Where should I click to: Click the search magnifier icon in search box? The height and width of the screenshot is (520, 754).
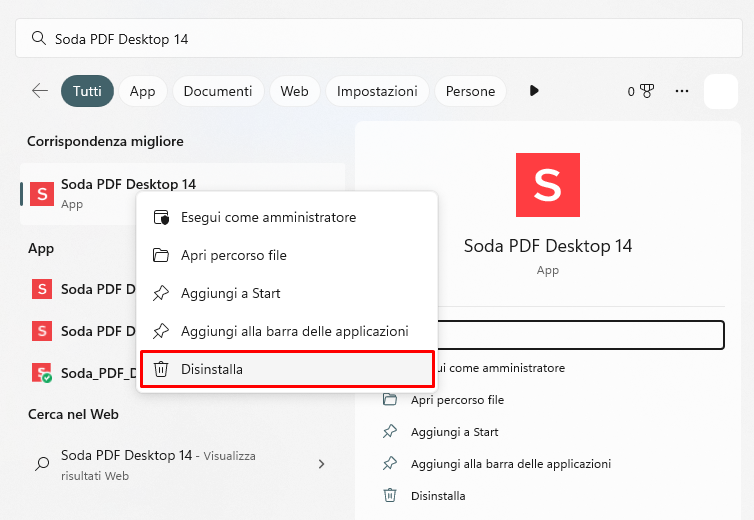[x=38, y=38]
